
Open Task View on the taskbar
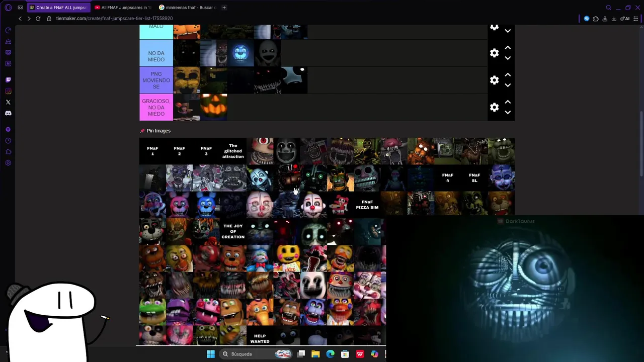(301, 354)
